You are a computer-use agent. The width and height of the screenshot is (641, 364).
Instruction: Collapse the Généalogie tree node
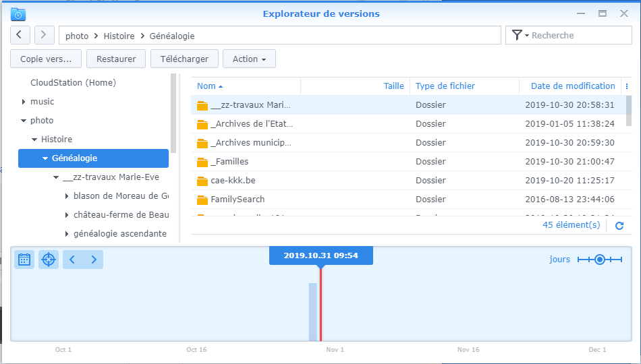[x=45, y=158]
